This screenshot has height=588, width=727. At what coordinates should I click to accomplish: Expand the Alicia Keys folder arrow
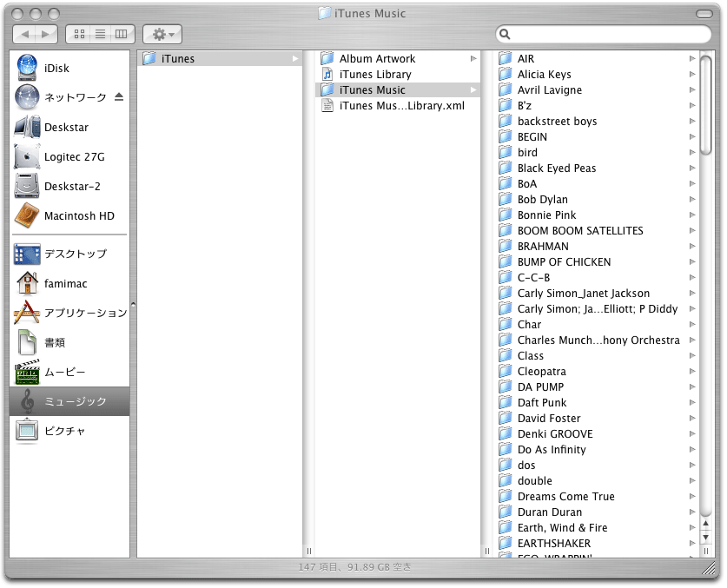coord(692,74)
